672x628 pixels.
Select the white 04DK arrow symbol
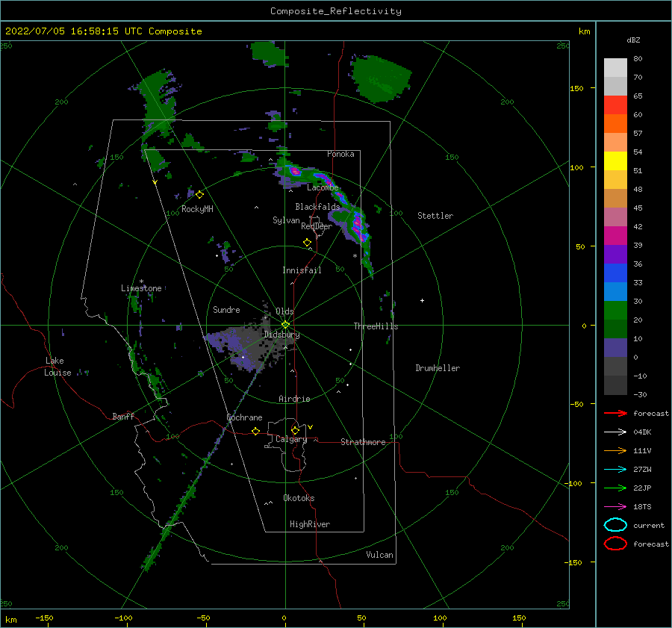click(x=615, y=432)
